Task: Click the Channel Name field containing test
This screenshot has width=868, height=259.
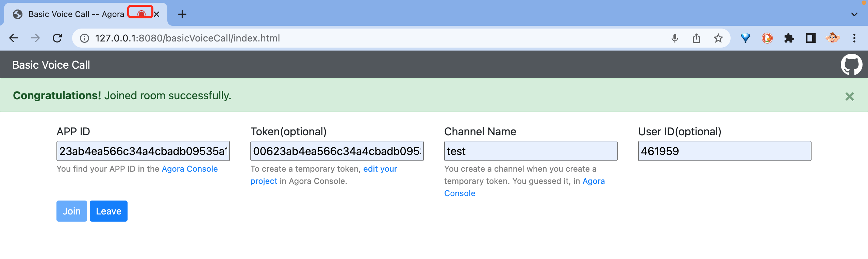Action: [531, 151]
